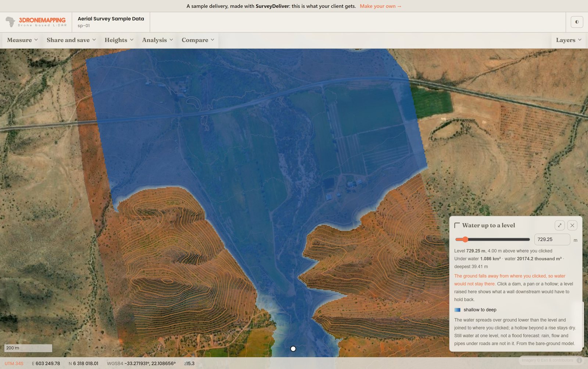Click the map attribution info icon
The image size is (588, 369).
click(x=580, y=360)
